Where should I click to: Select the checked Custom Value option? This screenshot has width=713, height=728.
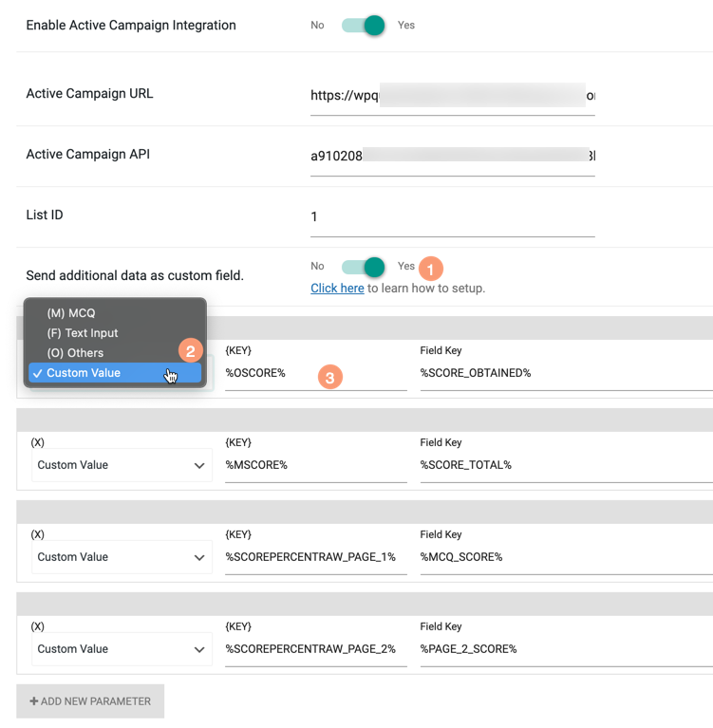[x=115, y=373]
